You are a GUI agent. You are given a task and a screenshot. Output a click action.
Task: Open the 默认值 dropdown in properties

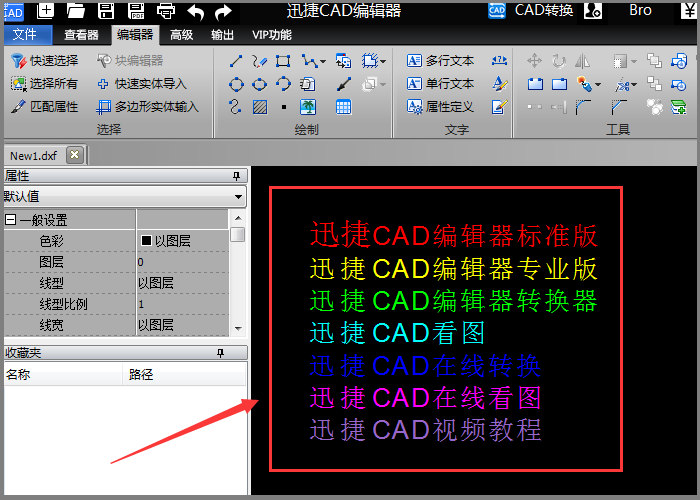(x=238, y=196)
